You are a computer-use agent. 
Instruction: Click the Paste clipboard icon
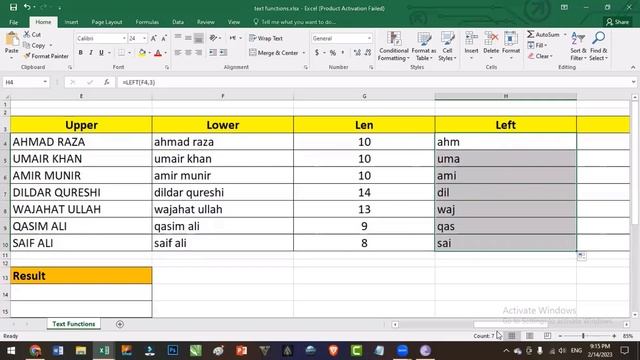(x=12, y=40)
